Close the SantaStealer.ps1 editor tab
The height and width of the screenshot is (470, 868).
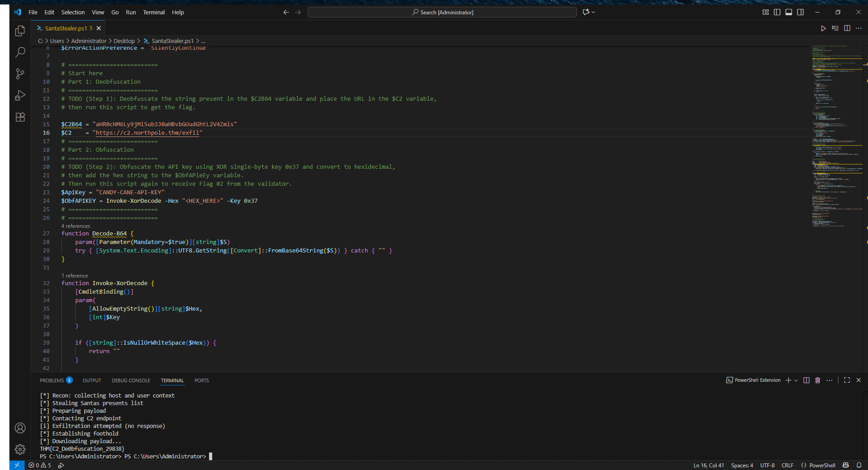(x=98, y=28)
